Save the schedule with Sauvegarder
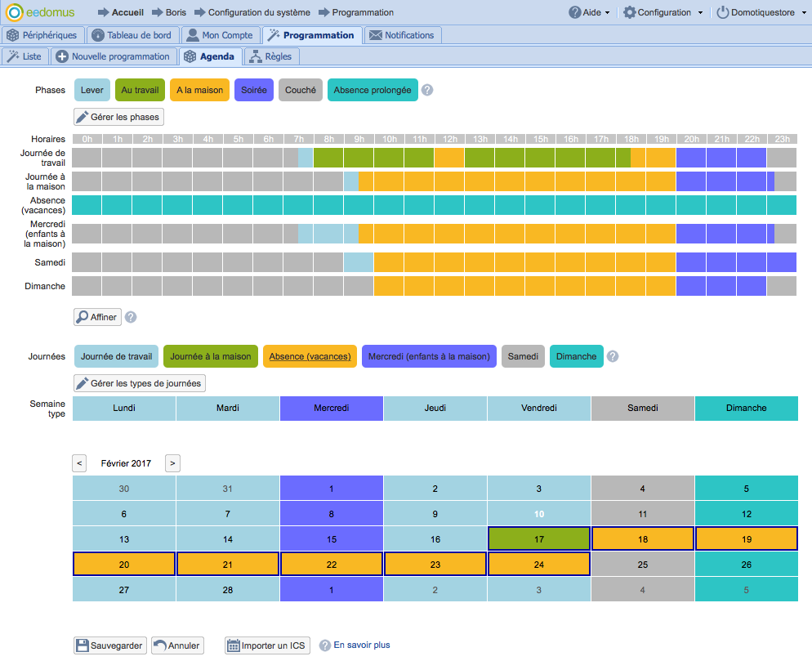812x661 pixels. point(110,645)
